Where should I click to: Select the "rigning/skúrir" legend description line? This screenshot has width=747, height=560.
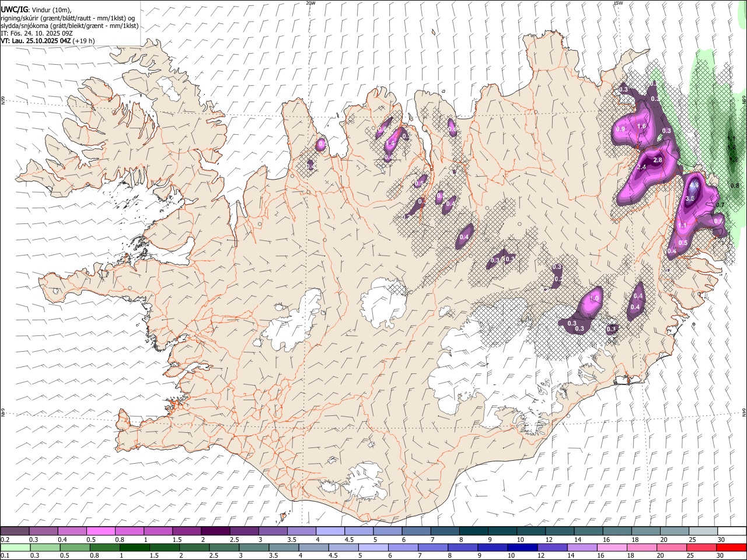[x=68, y=18]
